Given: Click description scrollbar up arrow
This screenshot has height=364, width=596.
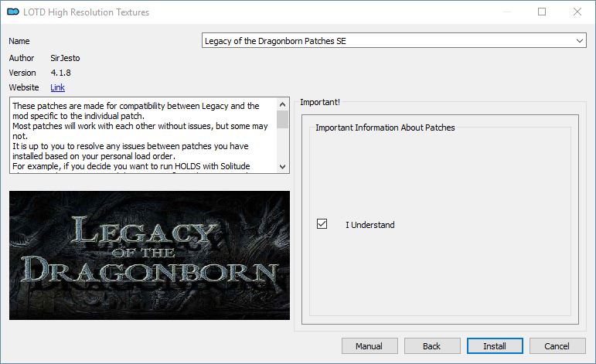Looking at the screenshot, I should [x=282, y=104].
